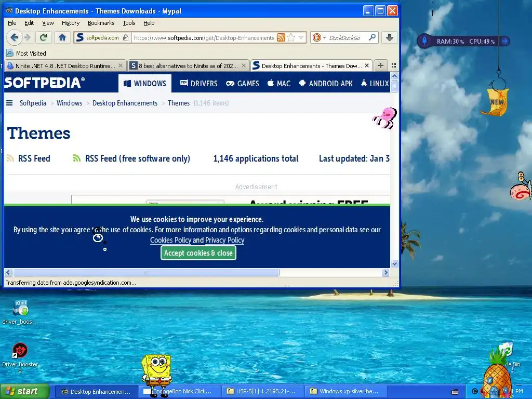Expand the RAM/CPU widget arrow
Screen dimensions: 532x399
tap(505, 41)
